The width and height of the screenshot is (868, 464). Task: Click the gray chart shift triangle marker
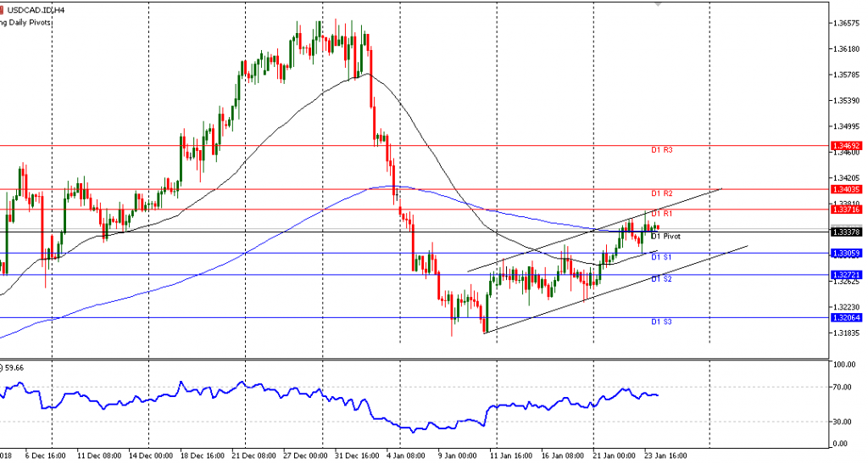pos(659,4)
